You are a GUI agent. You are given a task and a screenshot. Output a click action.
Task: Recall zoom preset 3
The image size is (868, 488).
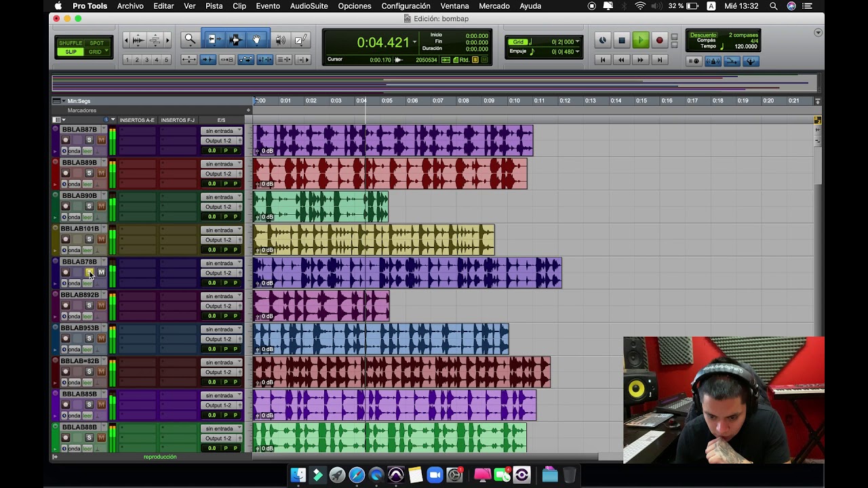pos(146,60)
